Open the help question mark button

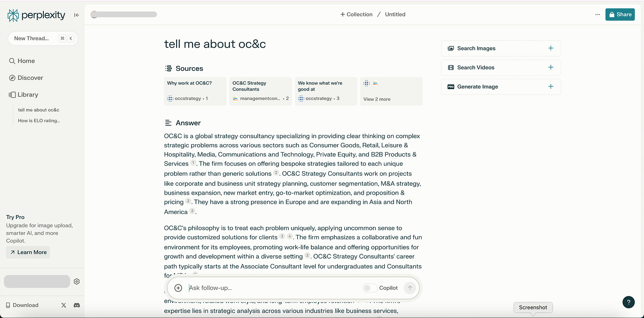click(x=629, y=302)
